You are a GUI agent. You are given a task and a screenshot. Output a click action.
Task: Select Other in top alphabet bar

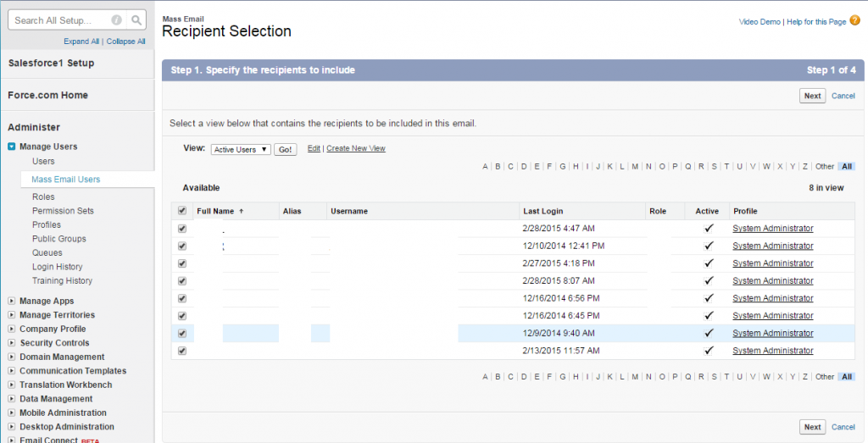(824, 167)
